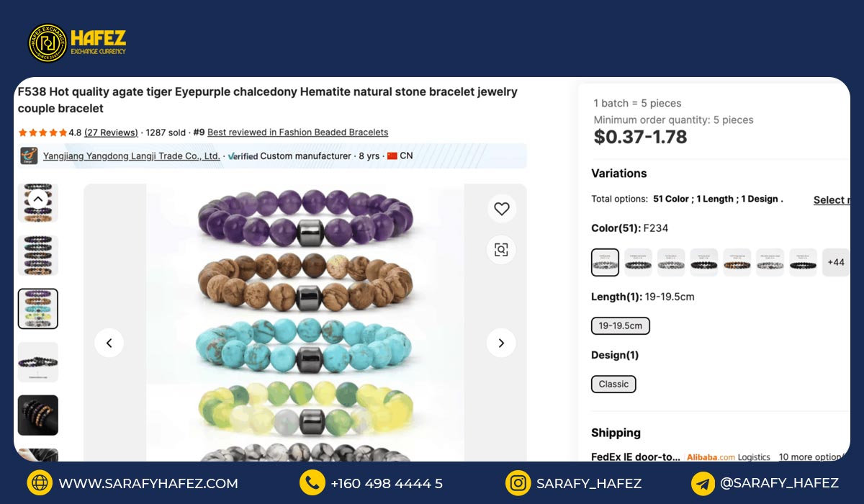
Task: Select the second color variation swatch
Action: click(x=638, y=263)
